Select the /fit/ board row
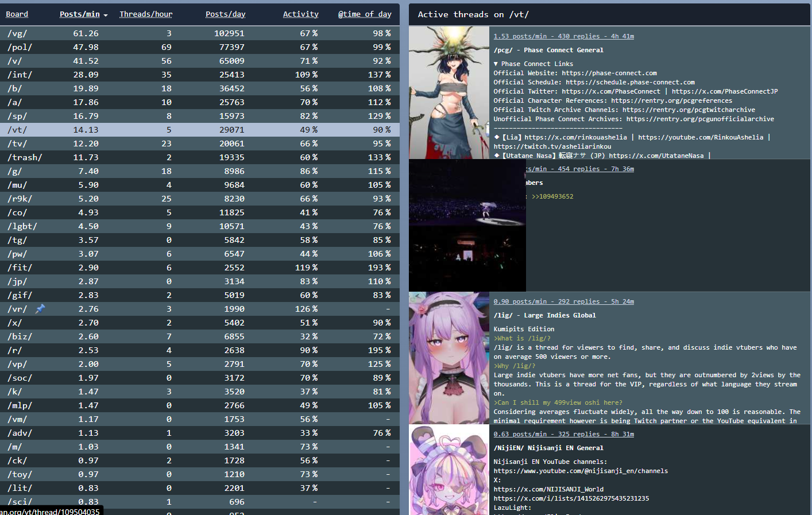This screenshot has height=515, width=812. [x=200, y=268]
